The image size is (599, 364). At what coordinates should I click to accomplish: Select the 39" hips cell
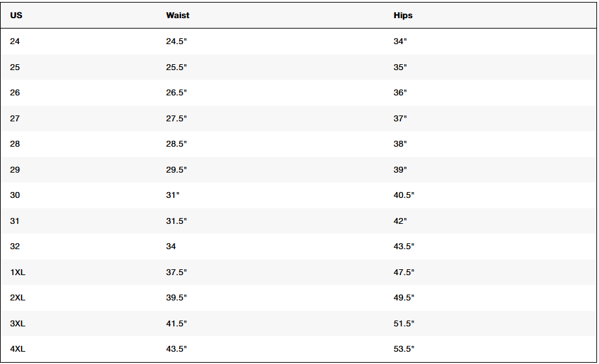pyautogui.click(x=400, y=169)
